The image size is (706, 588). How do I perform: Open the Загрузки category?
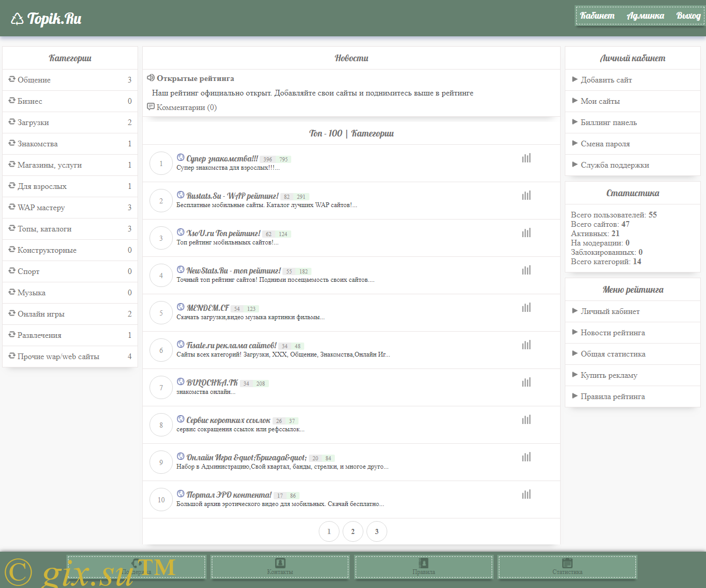coord(70,122)
